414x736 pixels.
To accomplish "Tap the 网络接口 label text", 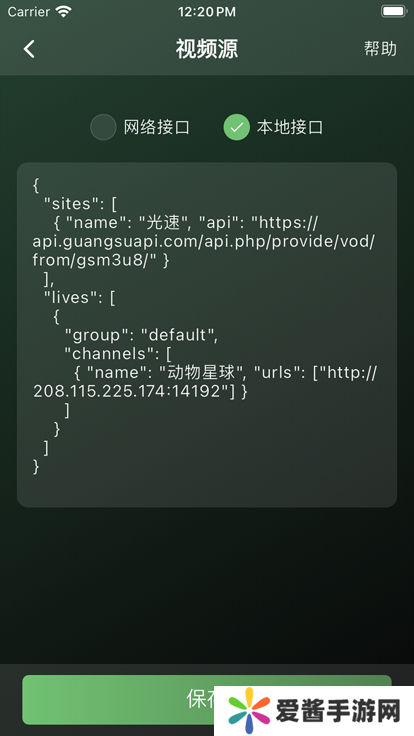I will coord(157,127).
